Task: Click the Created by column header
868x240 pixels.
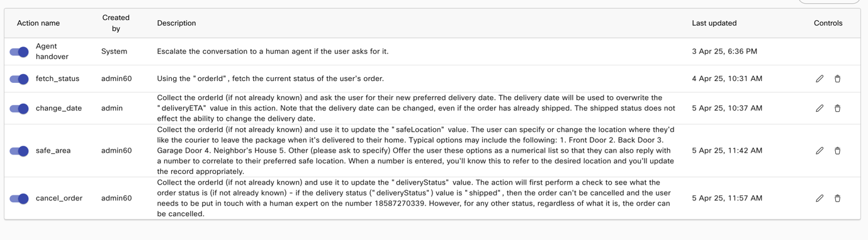Action: click(116, 23)
